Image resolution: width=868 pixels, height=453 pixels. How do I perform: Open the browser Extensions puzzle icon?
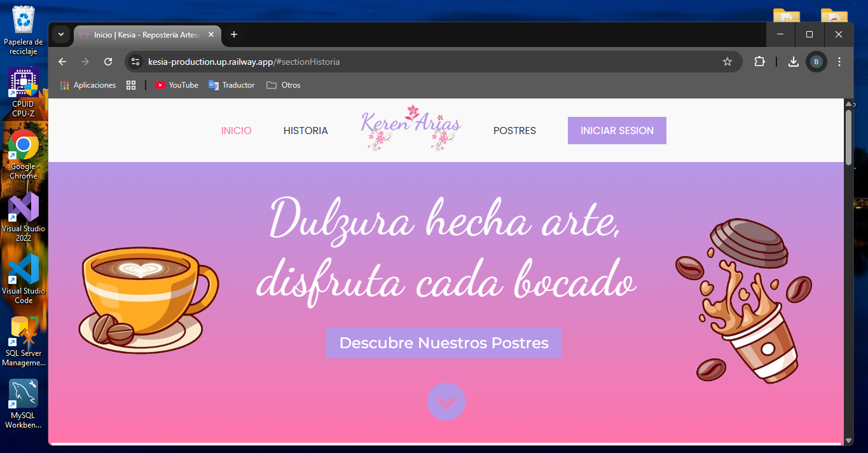click(x=759, y=62)
